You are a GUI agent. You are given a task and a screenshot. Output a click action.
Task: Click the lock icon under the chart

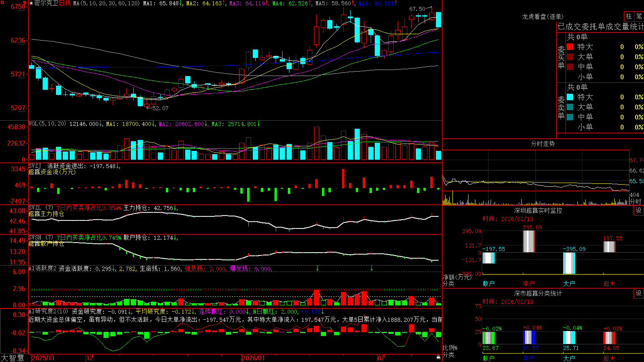pyautogui.click(x=439, y=357)
